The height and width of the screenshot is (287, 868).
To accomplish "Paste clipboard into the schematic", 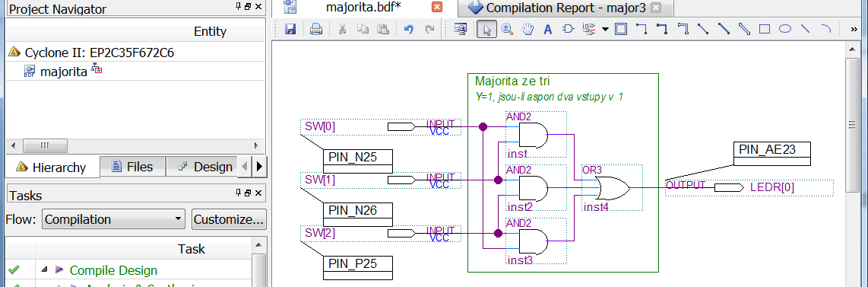I will (383, 30).
